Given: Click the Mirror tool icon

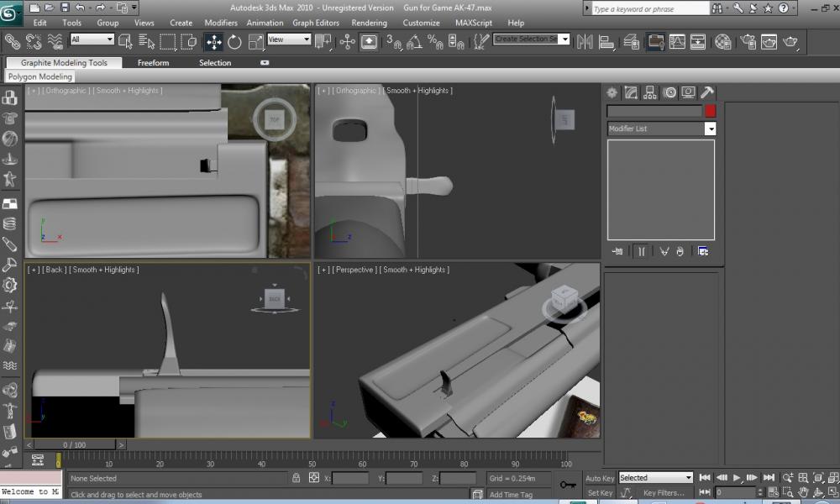Looking at the screenshot, I should [585, 41].
